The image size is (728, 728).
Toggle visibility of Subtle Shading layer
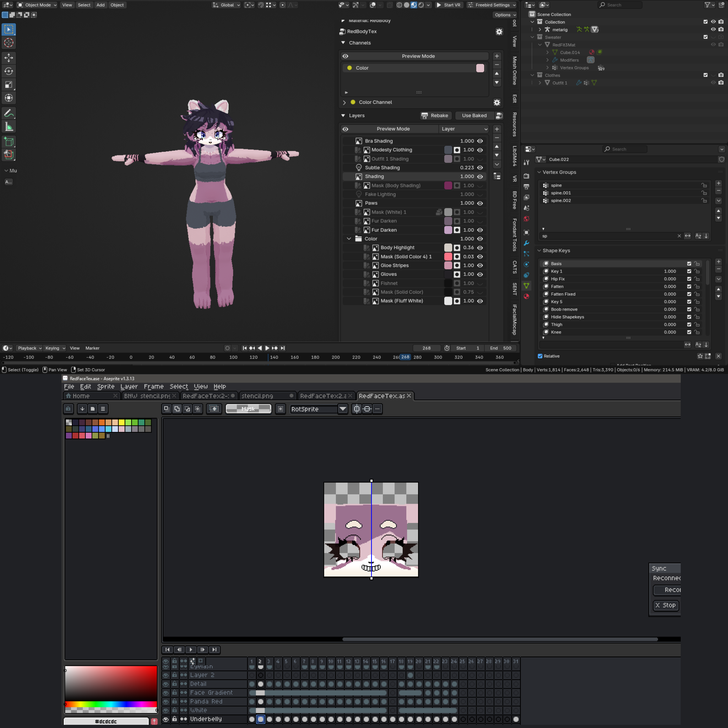coord(480,168)
